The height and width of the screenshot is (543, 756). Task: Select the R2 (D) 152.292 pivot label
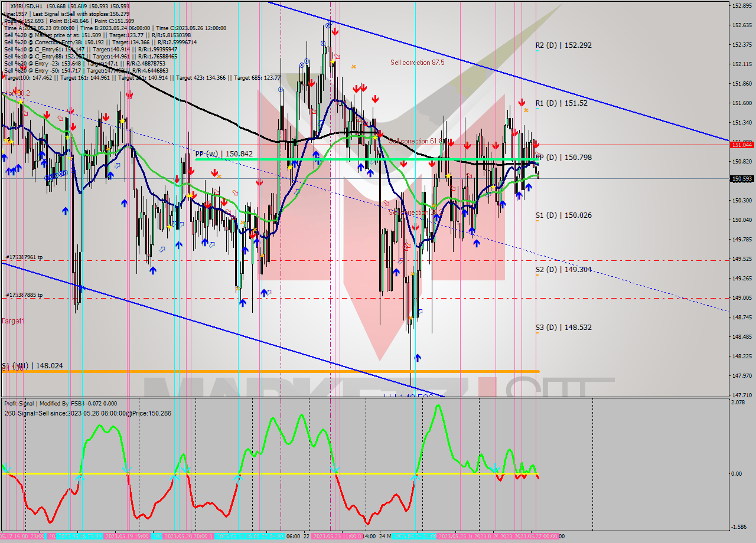pyautogui.click(x=563, y=45)
